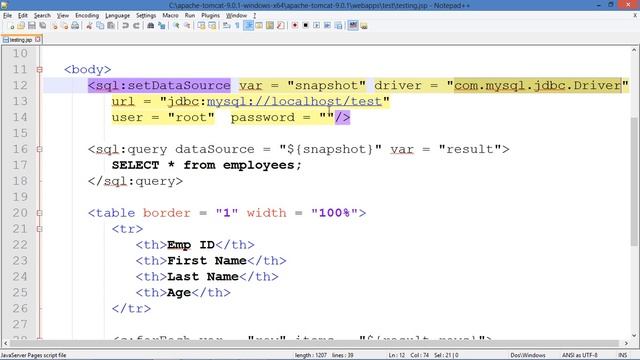Save the current file via toolbar
Viewport: 640px width, 360px height.
point(32,26)
